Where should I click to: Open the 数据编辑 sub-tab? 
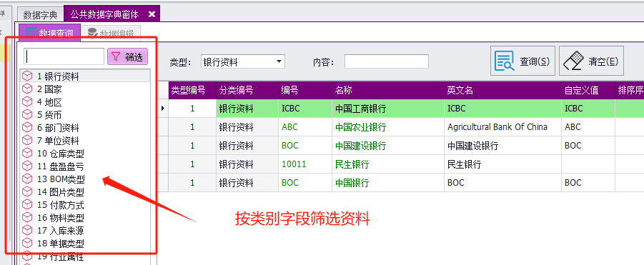click(111, 34)
